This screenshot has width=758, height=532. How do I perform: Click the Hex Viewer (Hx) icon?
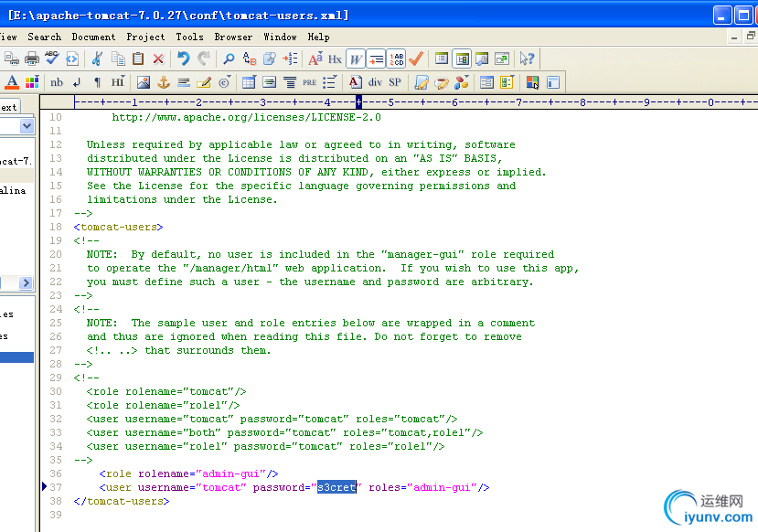coord(335,59)
